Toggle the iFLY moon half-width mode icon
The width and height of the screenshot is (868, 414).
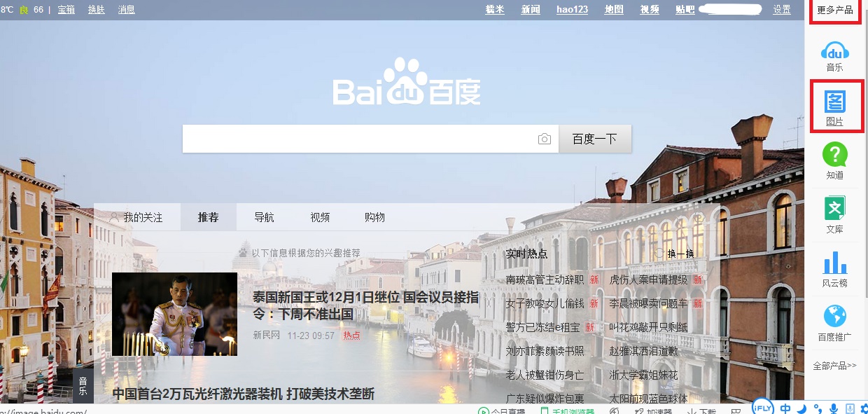click(x=802, y=408)
